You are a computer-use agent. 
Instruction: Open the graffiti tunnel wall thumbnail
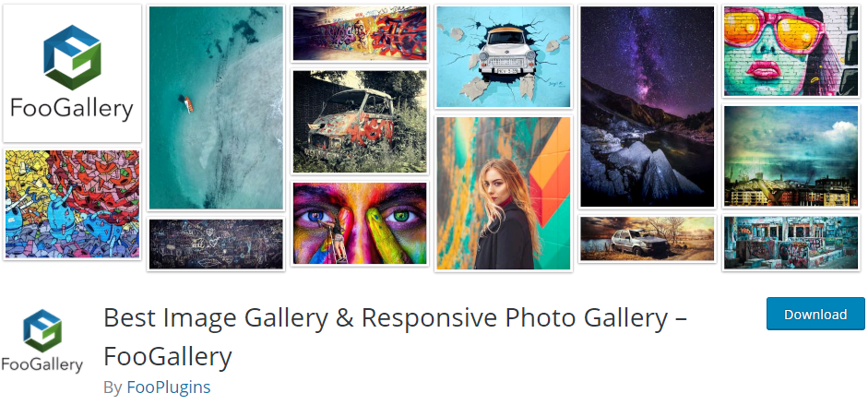[x=360, y=33]
